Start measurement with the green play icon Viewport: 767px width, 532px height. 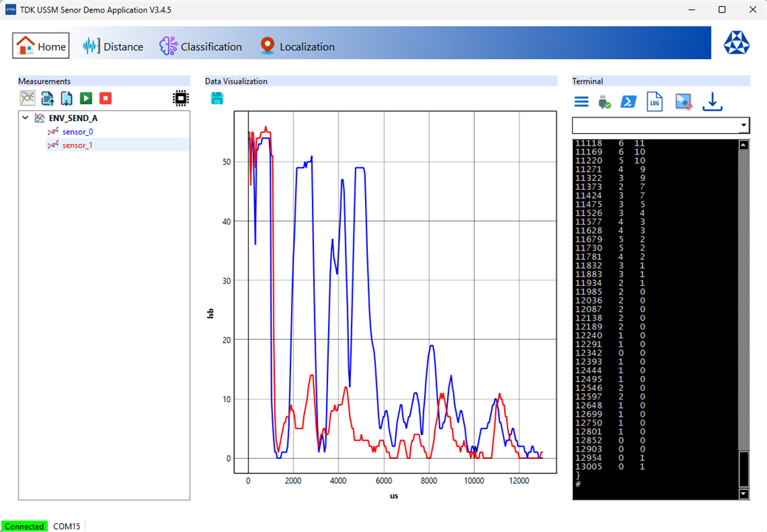point(86,98)
